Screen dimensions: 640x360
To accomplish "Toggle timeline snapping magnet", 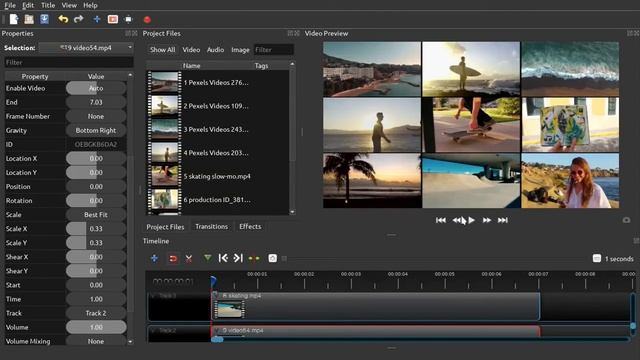I will point(173,258).
